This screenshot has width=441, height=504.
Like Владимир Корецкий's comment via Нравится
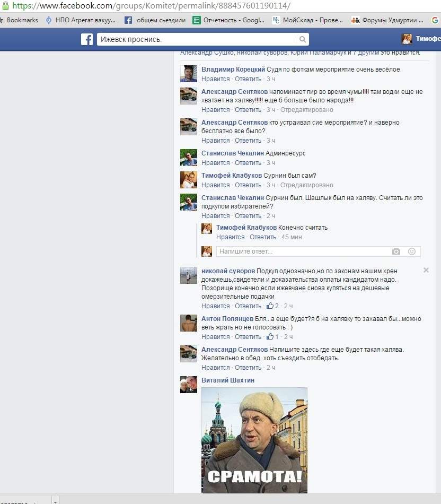(215, 79)
